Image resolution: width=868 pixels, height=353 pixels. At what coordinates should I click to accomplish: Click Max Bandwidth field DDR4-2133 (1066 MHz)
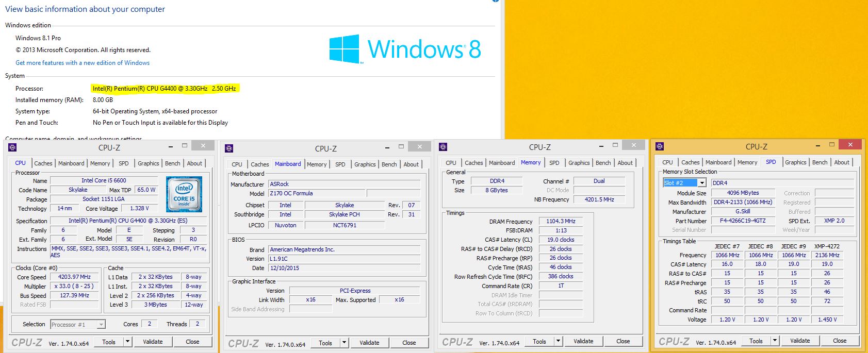tap(743, 202)
